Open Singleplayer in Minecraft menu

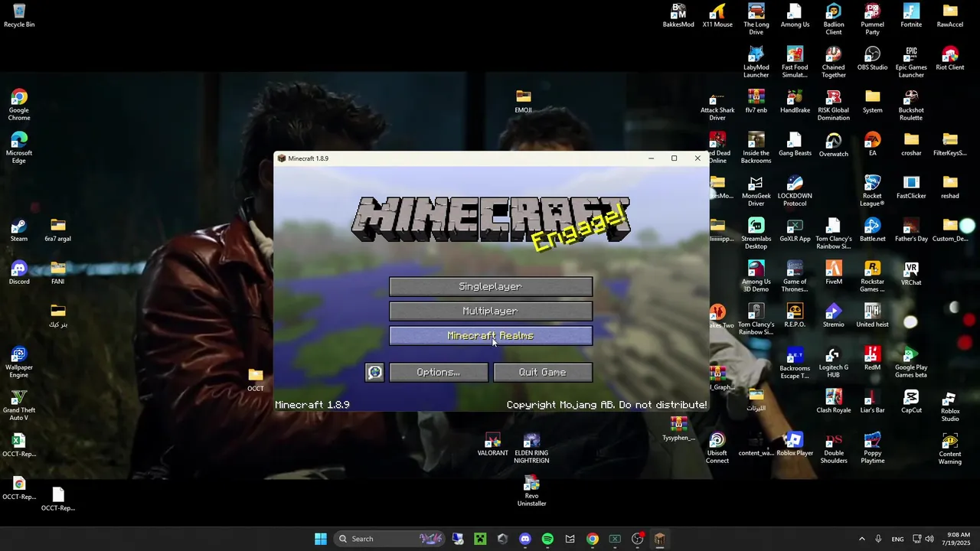tap(491, 286)
